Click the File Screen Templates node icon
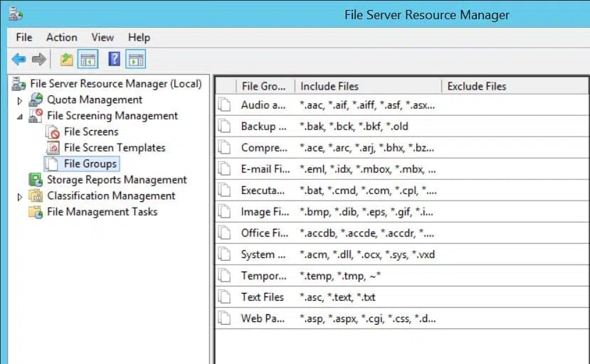590x364 pixels. [x=53, y=147]
